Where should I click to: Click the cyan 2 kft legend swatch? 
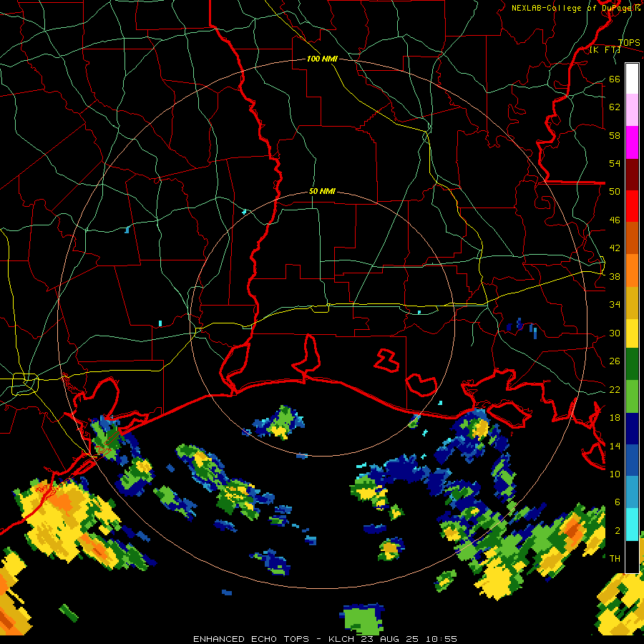point(632,525)
